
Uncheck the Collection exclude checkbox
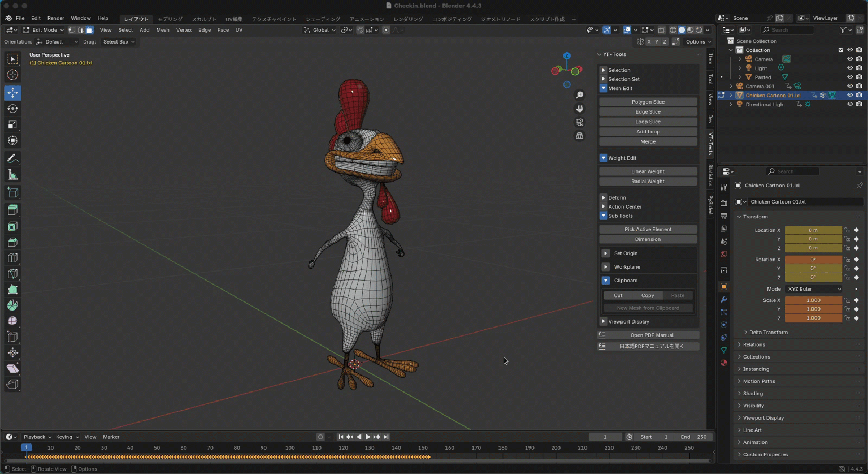tap(840, 50)
